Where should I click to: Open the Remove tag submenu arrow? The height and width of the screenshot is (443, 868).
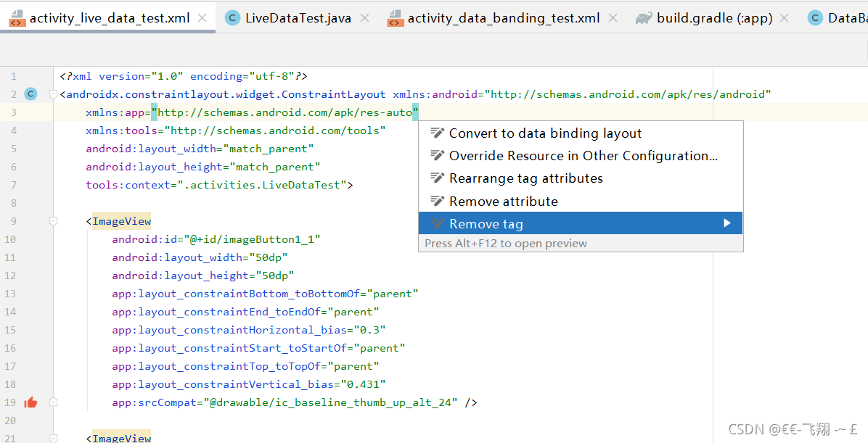[x=727, y=223]
